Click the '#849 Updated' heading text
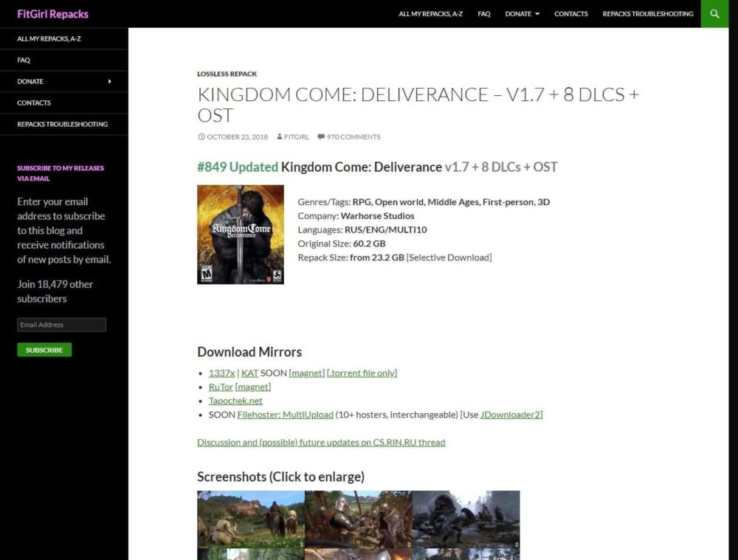Viewport: 738px width, 560px height. tap(238, 167)
